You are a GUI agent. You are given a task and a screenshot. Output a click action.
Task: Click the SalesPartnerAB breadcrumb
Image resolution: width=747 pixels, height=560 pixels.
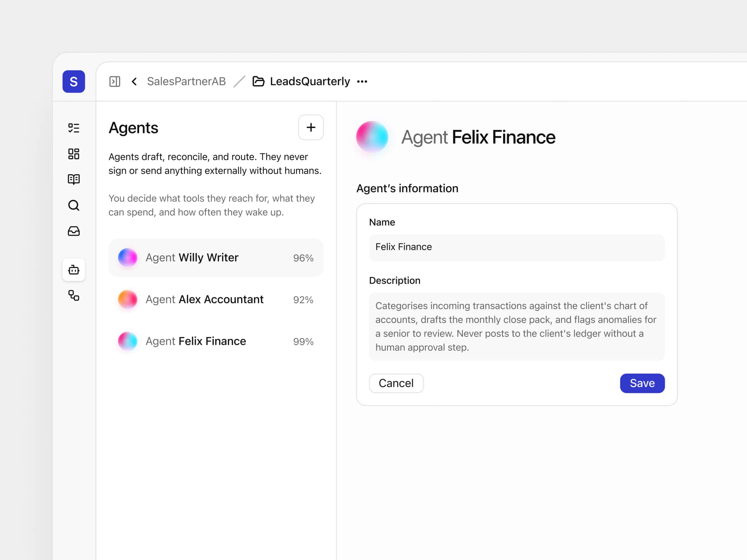click(x=186, y=81)
